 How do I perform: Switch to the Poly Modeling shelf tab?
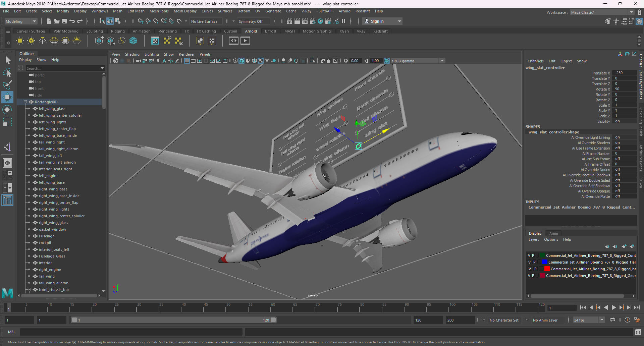click(66, 31)
